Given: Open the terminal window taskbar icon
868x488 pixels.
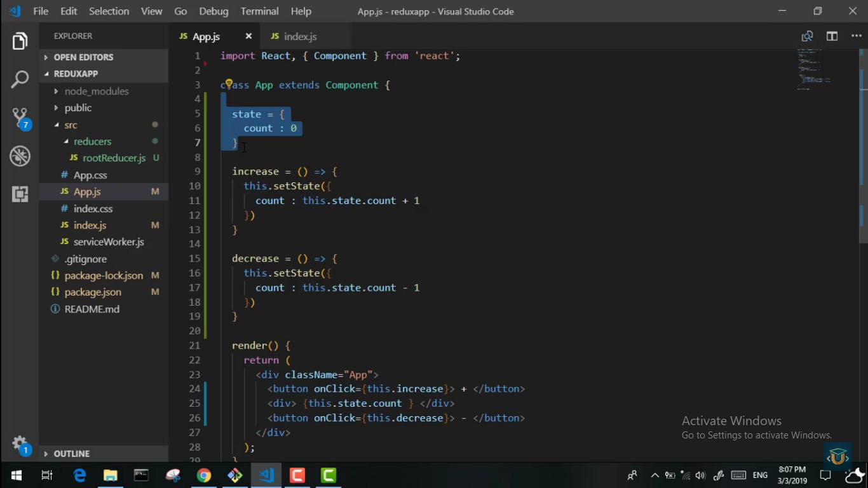Looking at the screenshot, I should point(141,475).
